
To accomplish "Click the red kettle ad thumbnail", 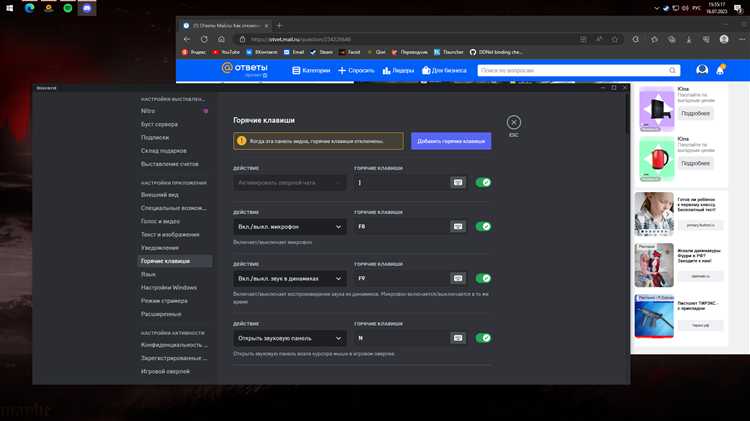I will tap(657, 159).
